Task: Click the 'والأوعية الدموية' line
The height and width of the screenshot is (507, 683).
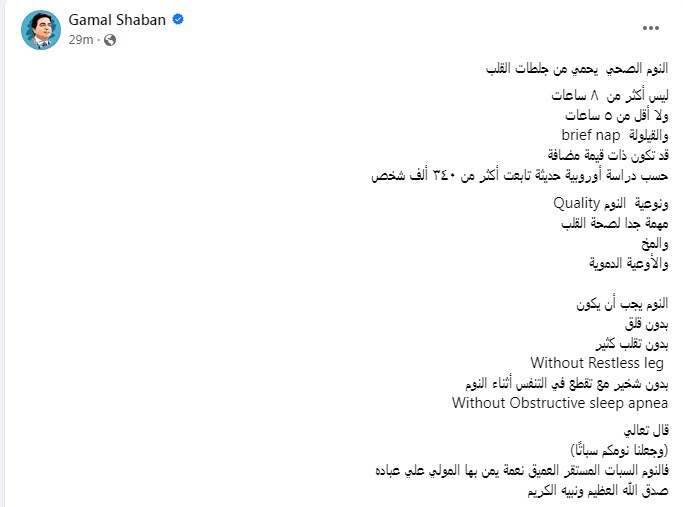Action: coord(627,264)
